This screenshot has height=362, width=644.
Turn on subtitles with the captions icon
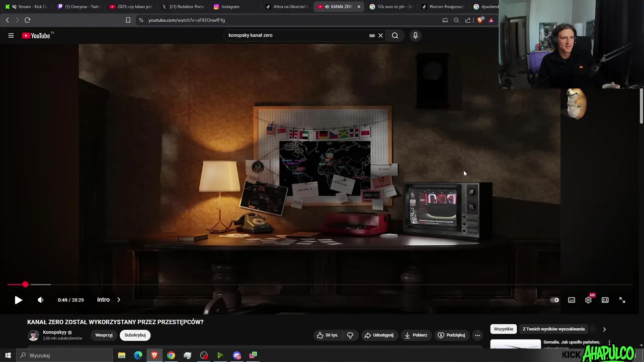pyautogui.click(x=572, y=300)
